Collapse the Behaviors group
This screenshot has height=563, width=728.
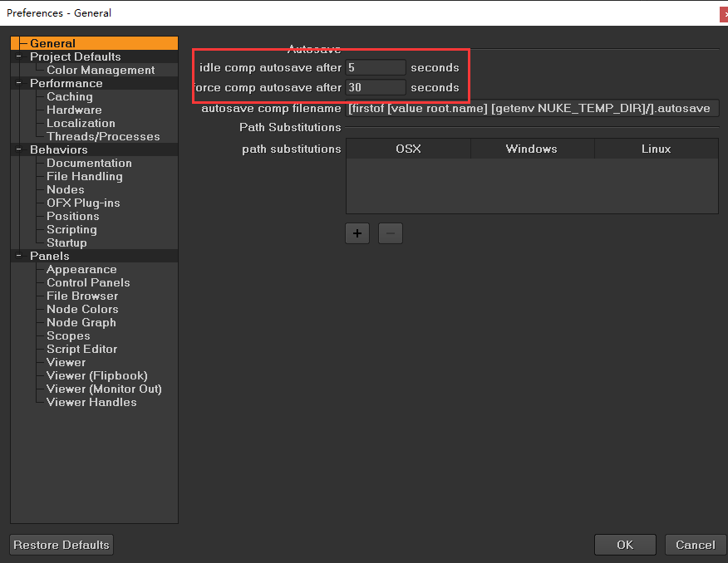pos(18,149)
